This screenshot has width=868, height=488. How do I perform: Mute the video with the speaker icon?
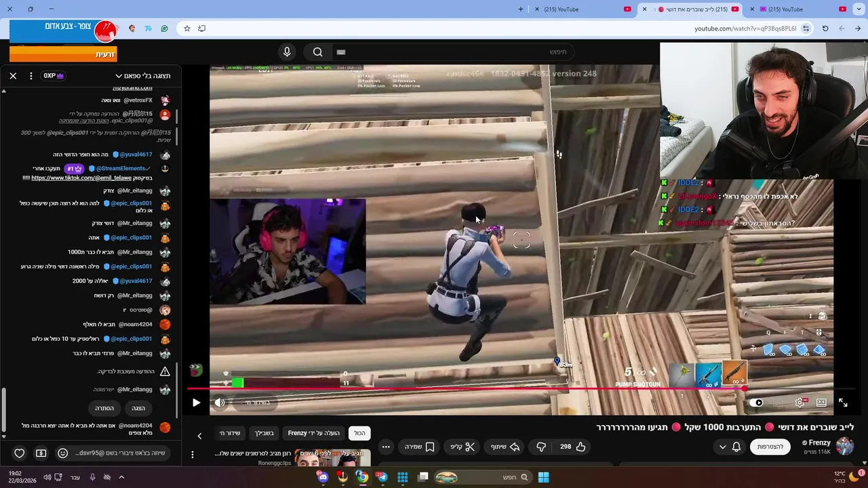tap(220, 403)
